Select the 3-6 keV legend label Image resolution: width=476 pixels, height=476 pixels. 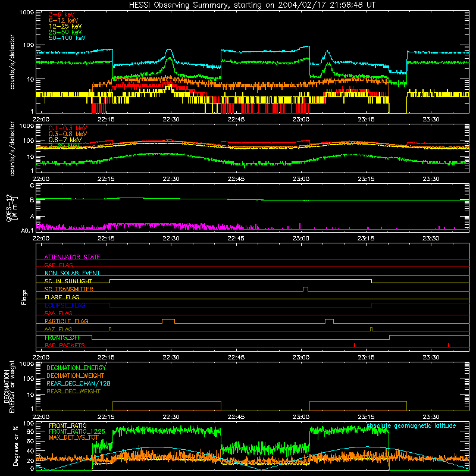[61, 14]
